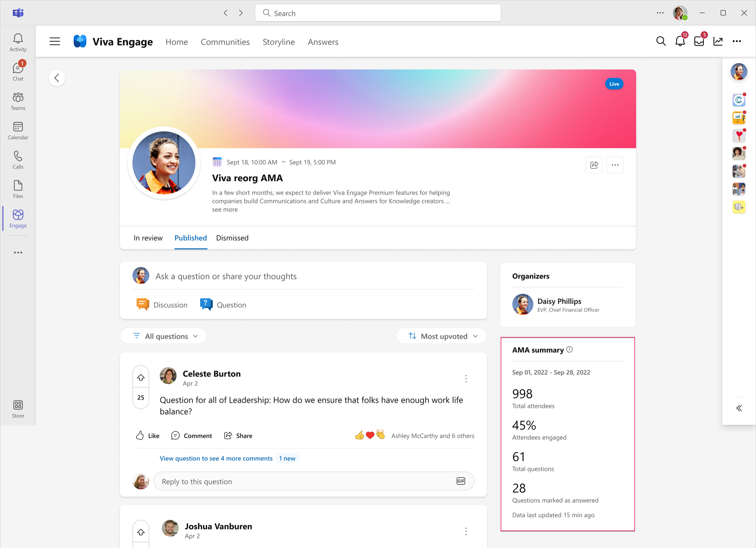Click the inbox/messages icon

coord(700,41)
